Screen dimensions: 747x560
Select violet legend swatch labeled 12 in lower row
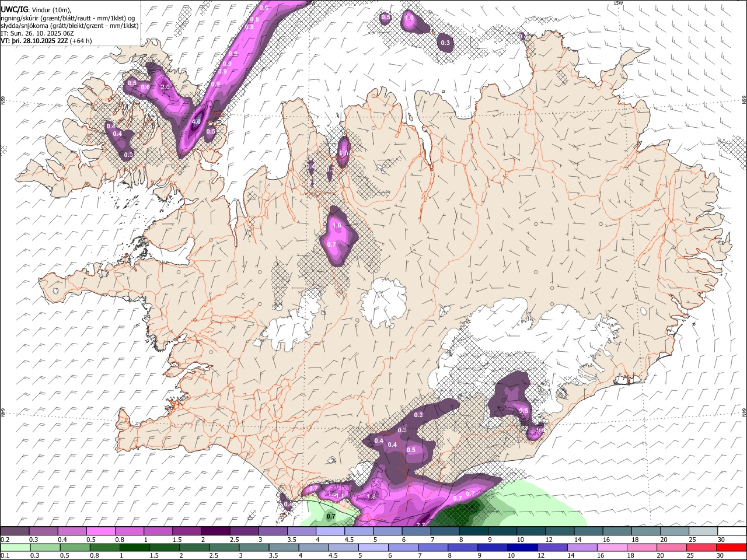point(552,547)
